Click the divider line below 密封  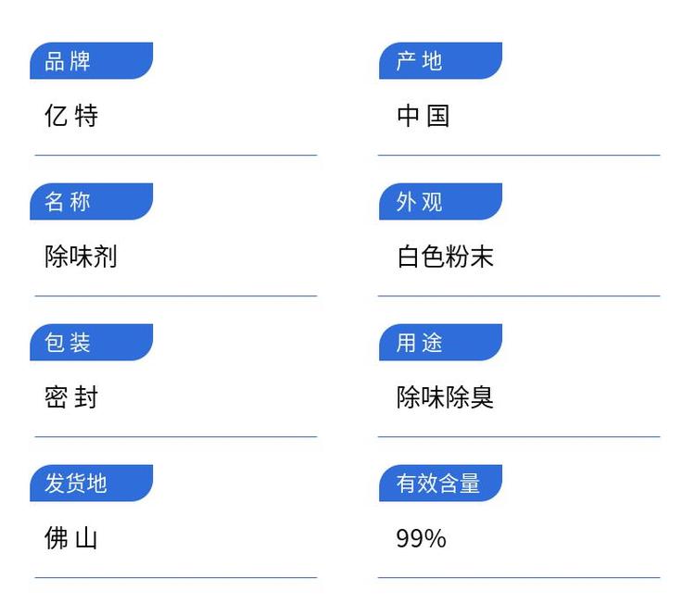(176, 436)
